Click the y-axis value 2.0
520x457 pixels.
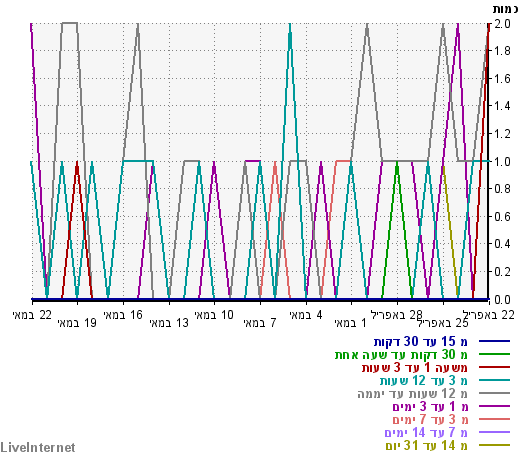pyautogui.click(x=502, y=23)
